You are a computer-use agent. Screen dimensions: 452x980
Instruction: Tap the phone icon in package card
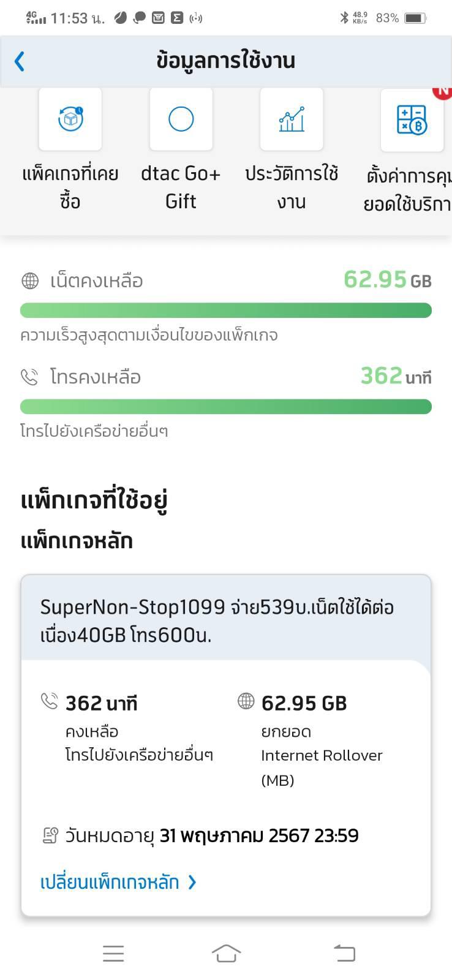click(x=49, y=701)
